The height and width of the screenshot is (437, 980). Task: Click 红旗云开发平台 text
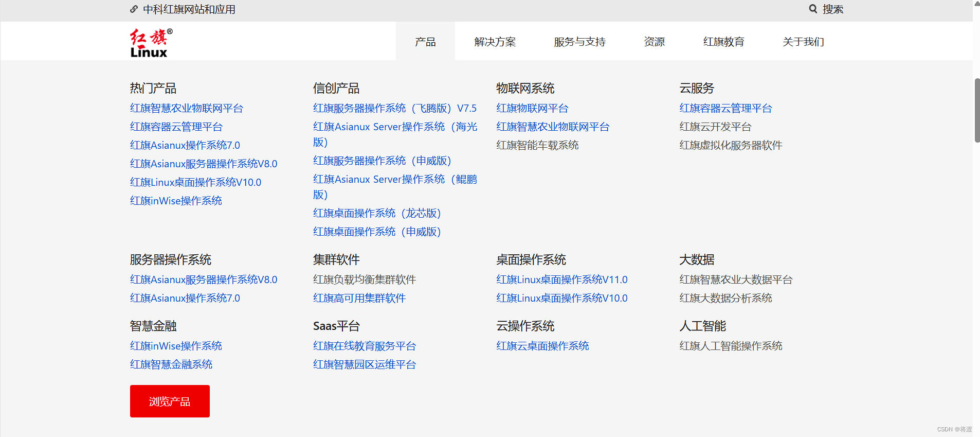[715, 127]
